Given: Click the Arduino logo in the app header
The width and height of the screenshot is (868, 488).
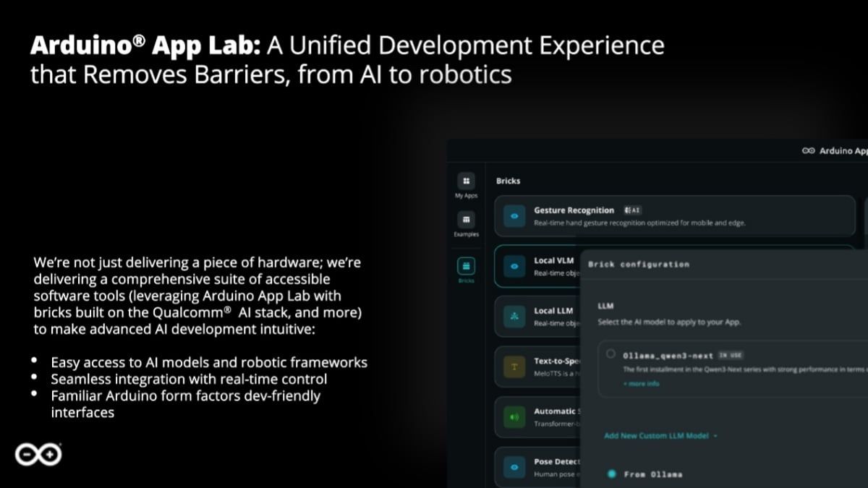Looking at the screenshot, I should tap(809, 151).
